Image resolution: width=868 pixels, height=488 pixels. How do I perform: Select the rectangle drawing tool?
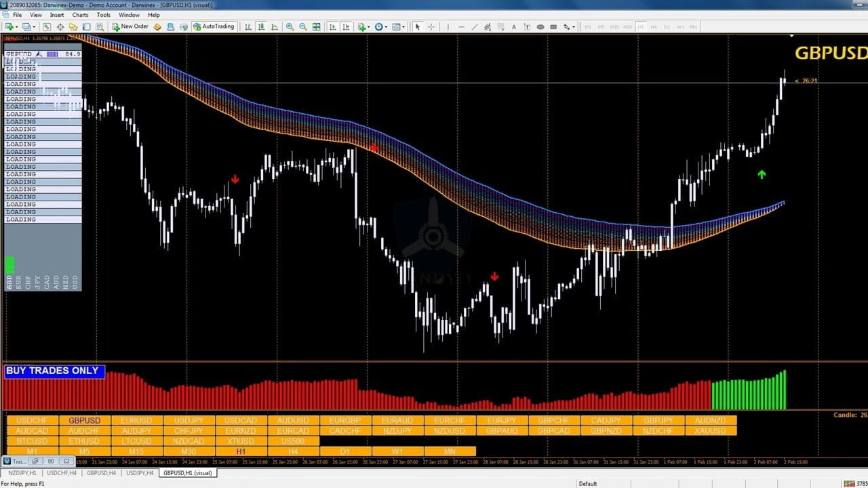(553, 26)
